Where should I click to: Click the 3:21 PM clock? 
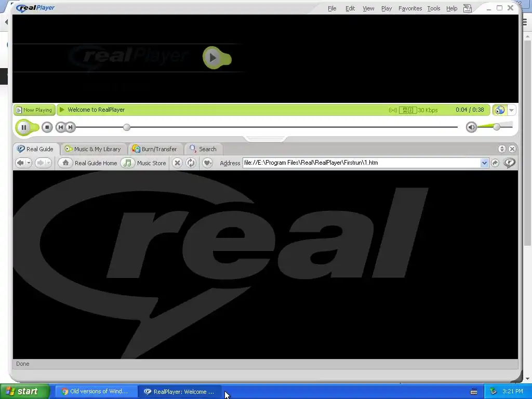pos(513,392)
